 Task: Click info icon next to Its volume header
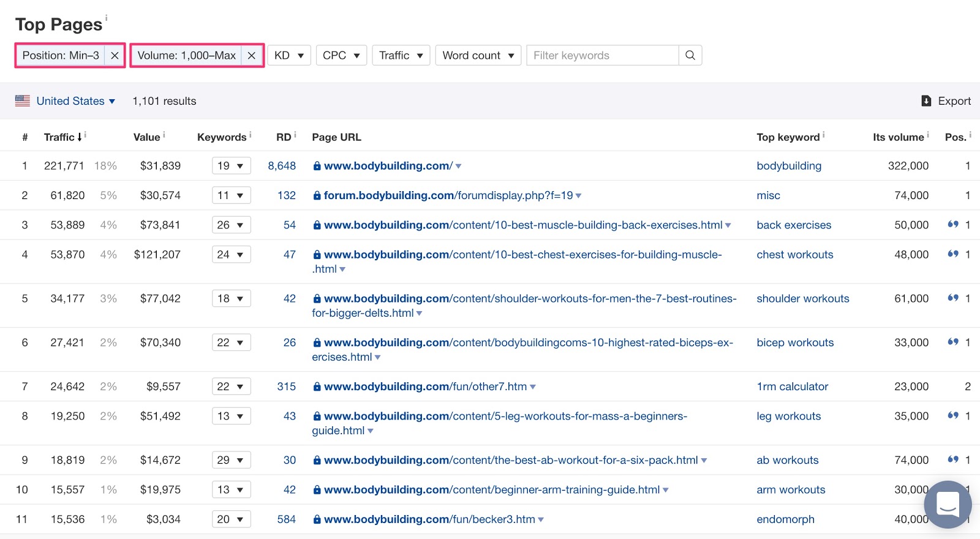[928, 134]
